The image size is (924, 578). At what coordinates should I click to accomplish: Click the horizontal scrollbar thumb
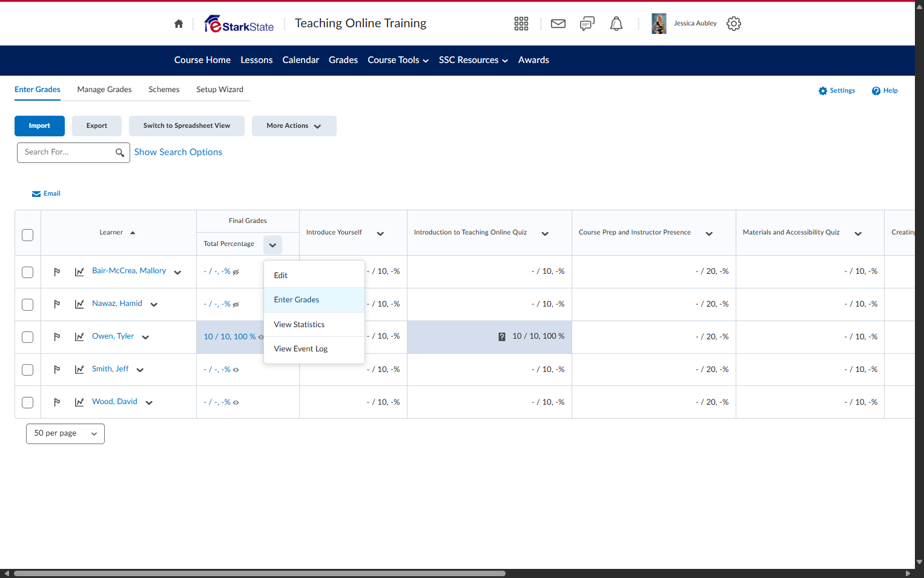[x=259, y=573]
